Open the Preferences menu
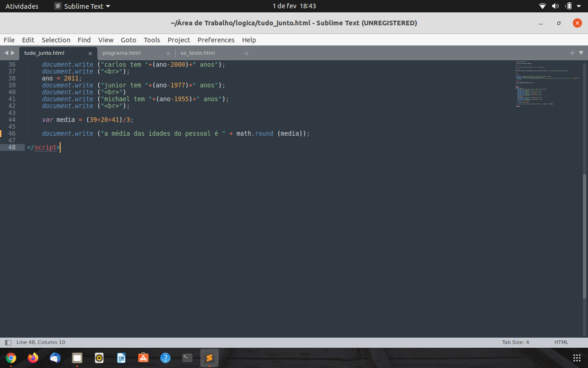Image resolution: width=588 pixels, height=368 pixels. click(x=216, y=40)
